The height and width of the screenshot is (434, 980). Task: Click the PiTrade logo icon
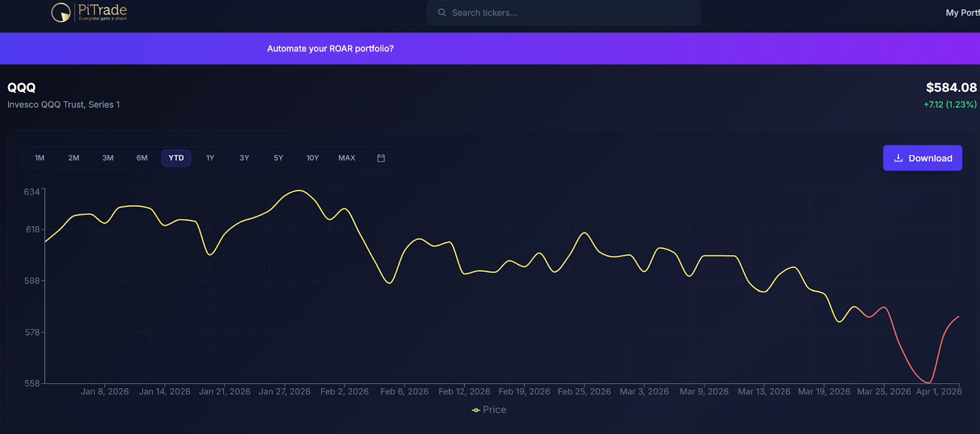61,12
